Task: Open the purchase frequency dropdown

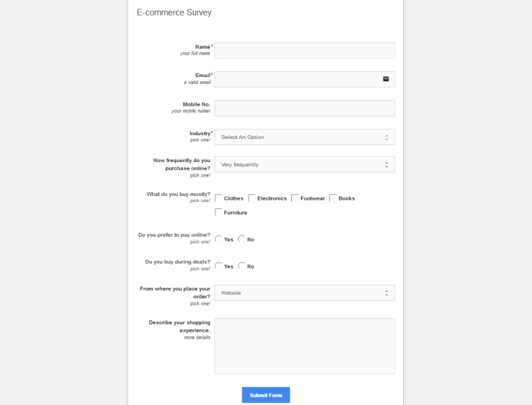Action: coord(304,164)
